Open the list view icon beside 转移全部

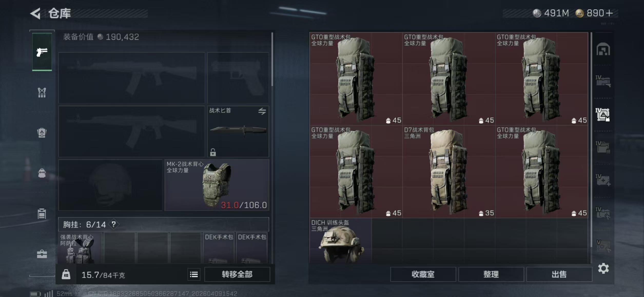coord(194,275)
